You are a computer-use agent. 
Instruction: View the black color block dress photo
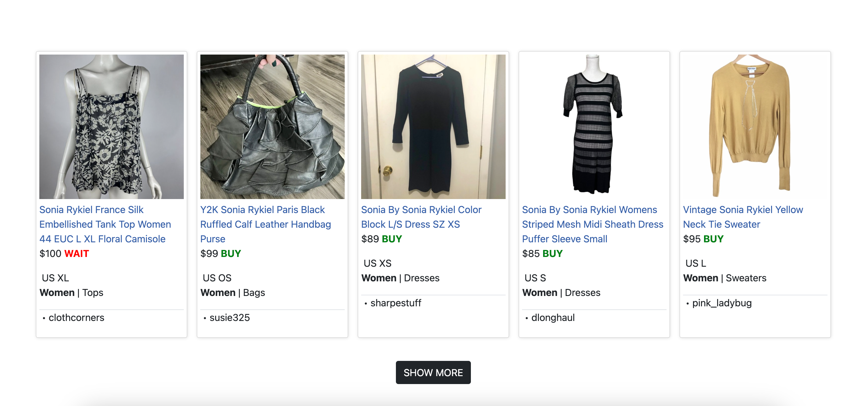tap(433, 127)
